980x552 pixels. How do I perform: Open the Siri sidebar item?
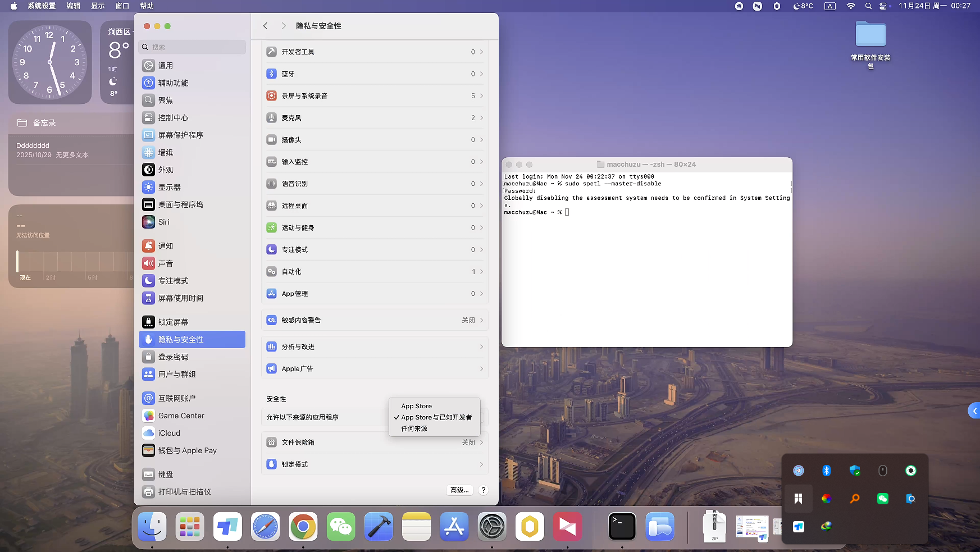point(163,222)
